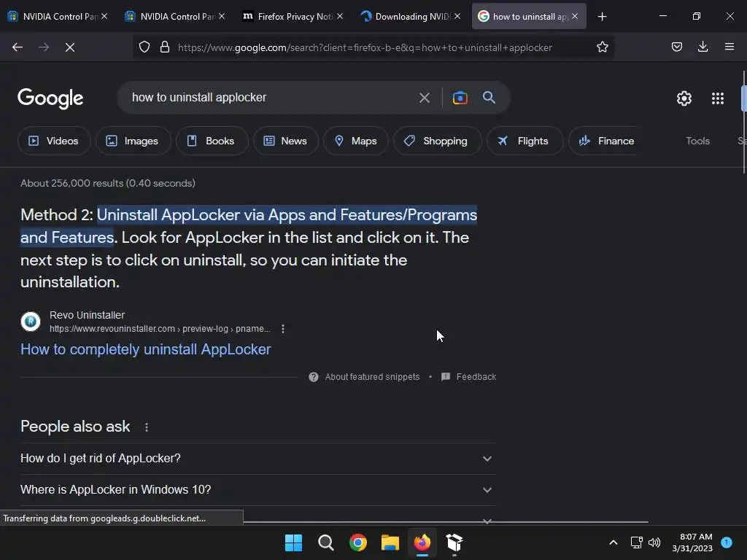Go back to the previous page

pyautogui.click(x=18, y=47)
